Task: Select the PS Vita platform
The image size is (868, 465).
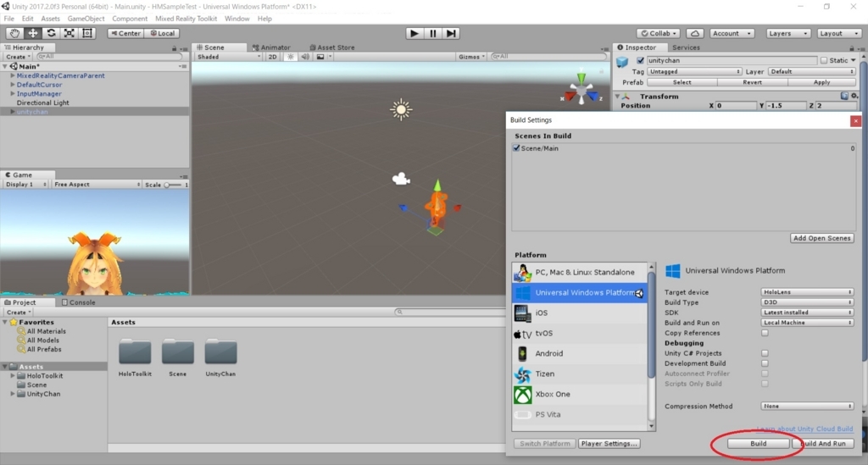Action: point(579,415)
